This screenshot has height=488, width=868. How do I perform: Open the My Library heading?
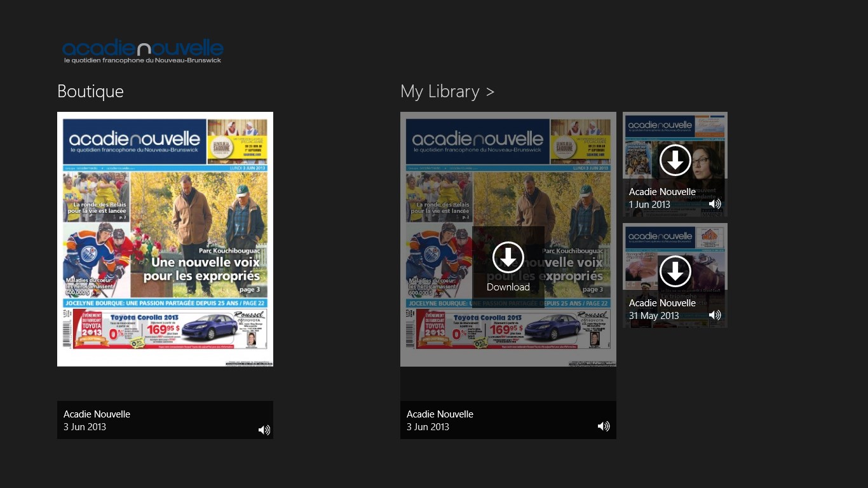[440, 91]
